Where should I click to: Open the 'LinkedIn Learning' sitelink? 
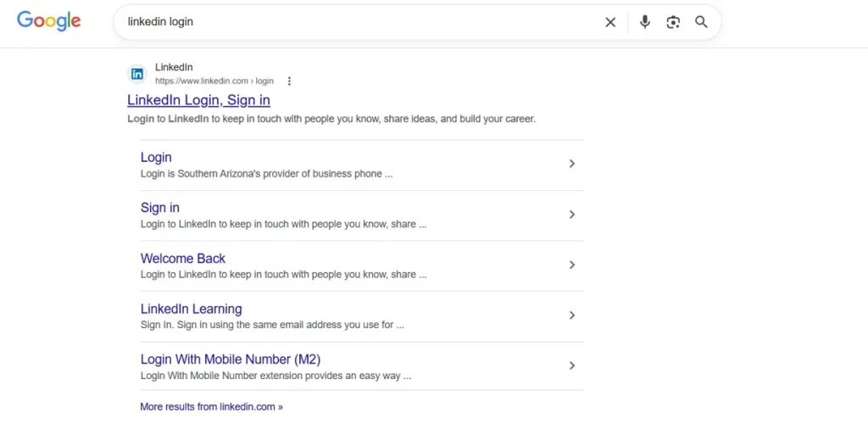click(x=191, y=309)
